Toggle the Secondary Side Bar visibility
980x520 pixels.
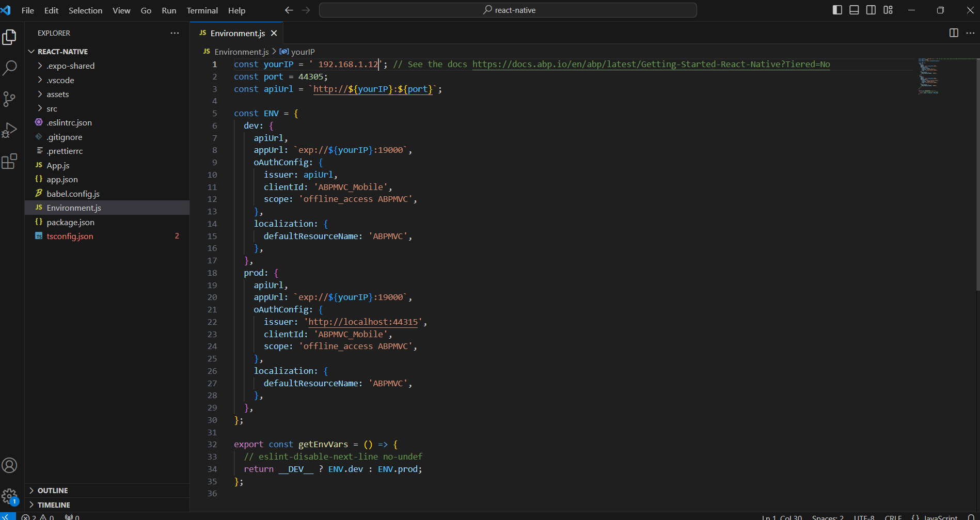point(871,10)
